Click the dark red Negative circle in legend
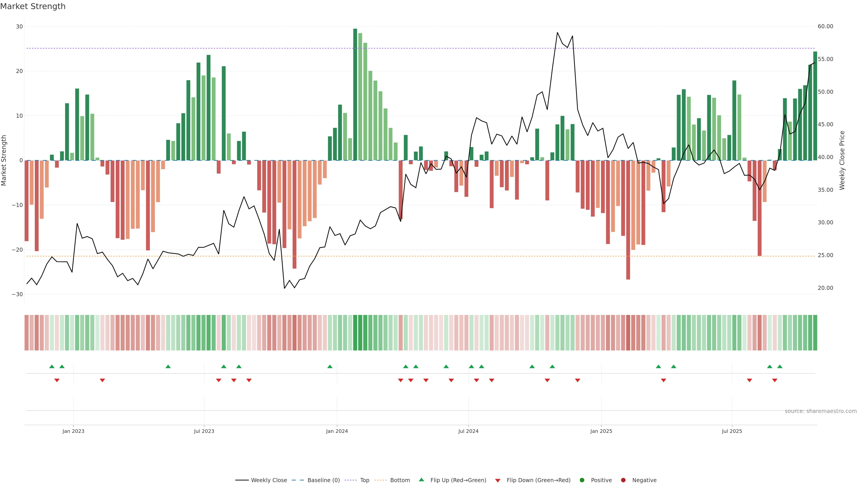 point(623,480)
